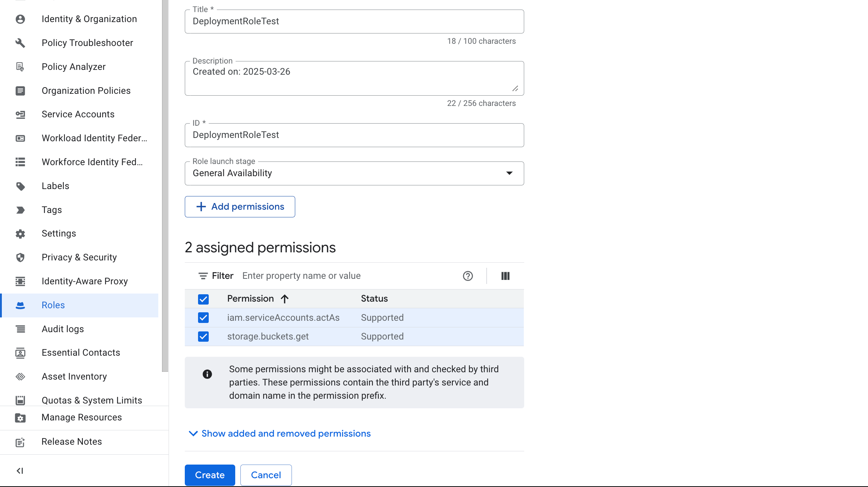Click the Add permissions button
This screenshot has width=868, height=487.
coord(240,207)
